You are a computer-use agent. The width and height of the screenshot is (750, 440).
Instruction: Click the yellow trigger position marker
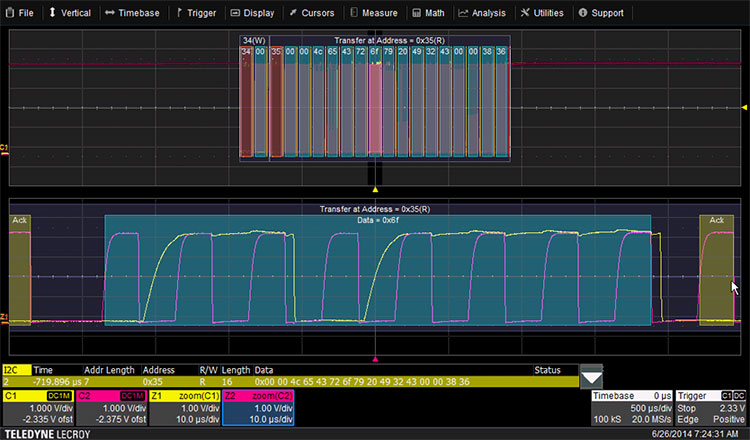point(374,188)
